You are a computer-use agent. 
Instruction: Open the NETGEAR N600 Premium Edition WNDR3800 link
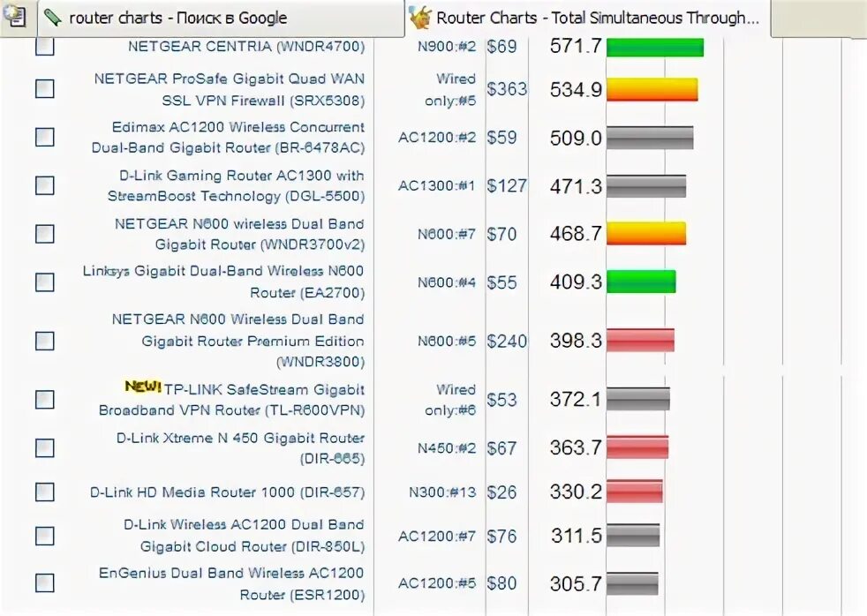[x=237, y=341]
